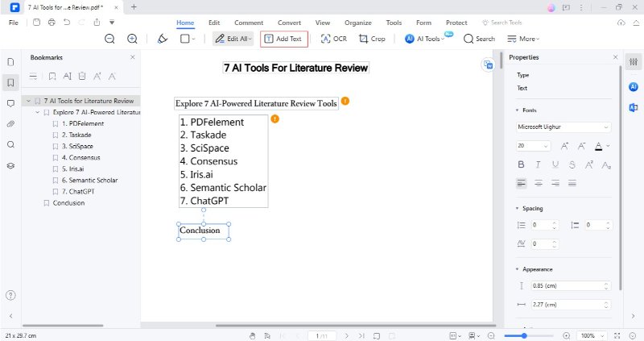Open the File menu
Screen dimensions: 644x341
[x=14, y=23]
